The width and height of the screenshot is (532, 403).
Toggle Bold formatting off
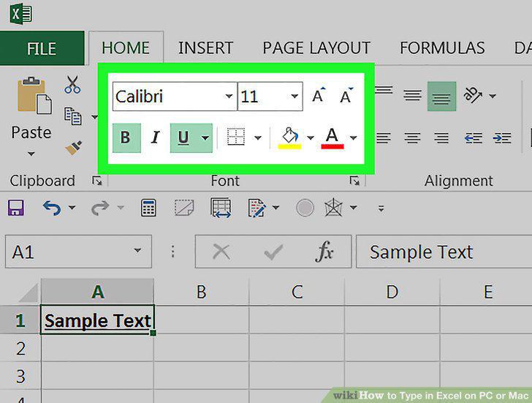[126, 138]
